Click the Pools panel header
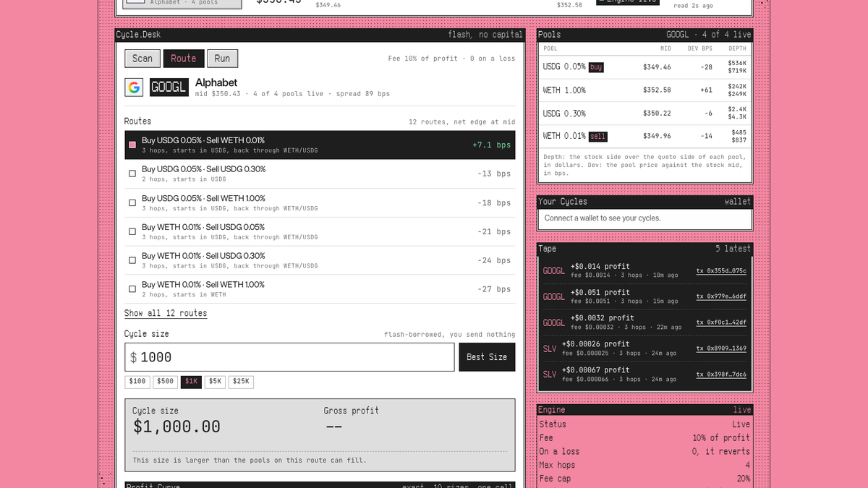Screen dimensions: 868x488 click(644, 35)
